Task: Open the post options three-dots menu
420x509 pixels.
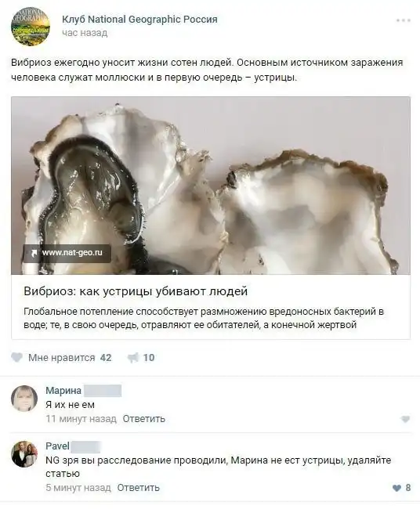Action: click(x=403, y=20)
